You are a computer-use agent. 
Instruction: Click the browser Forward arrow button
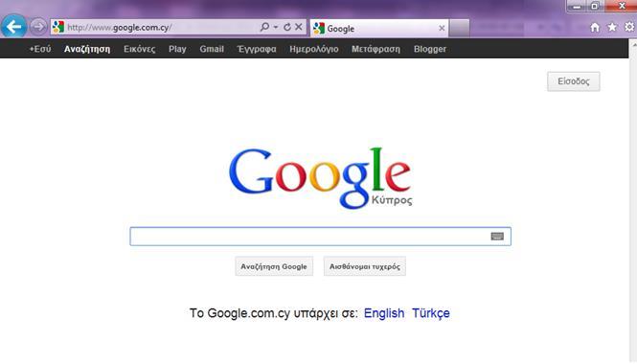[x=38, y=27]
